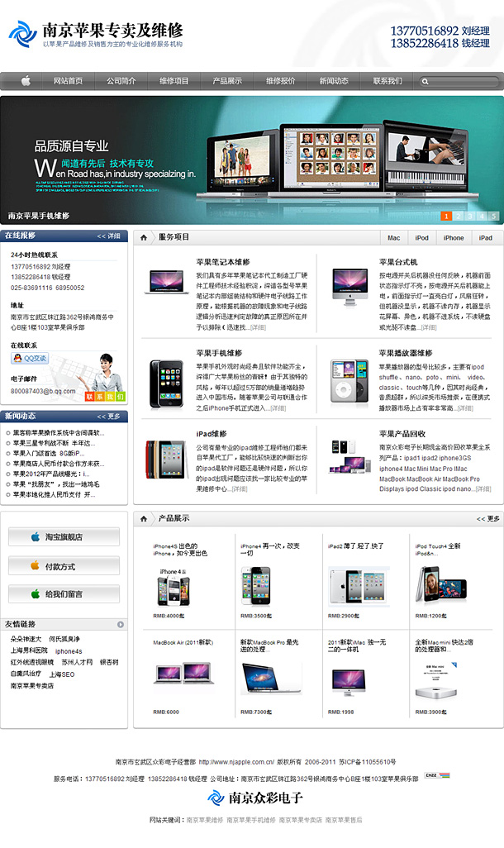Open 新闻动态 in navigation bar
Screen dimensions: 504x848
pyautogui.click(x=334, y=81)
